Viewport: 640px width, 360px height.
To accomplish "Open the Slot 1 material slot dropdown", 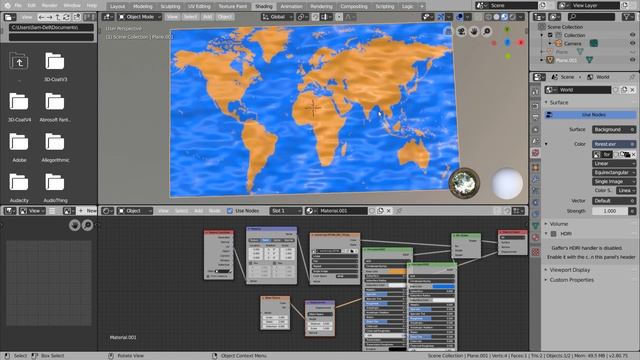I will [x=285, y=211].
